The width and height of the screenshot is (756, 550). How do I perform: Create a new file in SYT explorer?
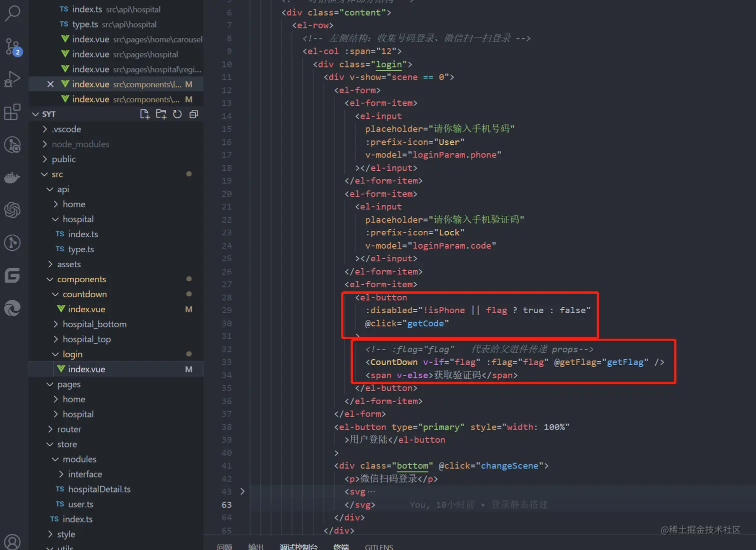[x=145, y=114]
